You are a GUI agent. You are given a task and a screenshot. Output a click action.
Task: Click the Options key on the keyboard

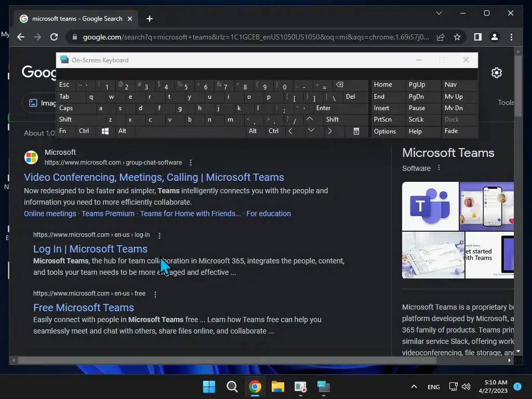pyautogui.click(x=389, y=131)
